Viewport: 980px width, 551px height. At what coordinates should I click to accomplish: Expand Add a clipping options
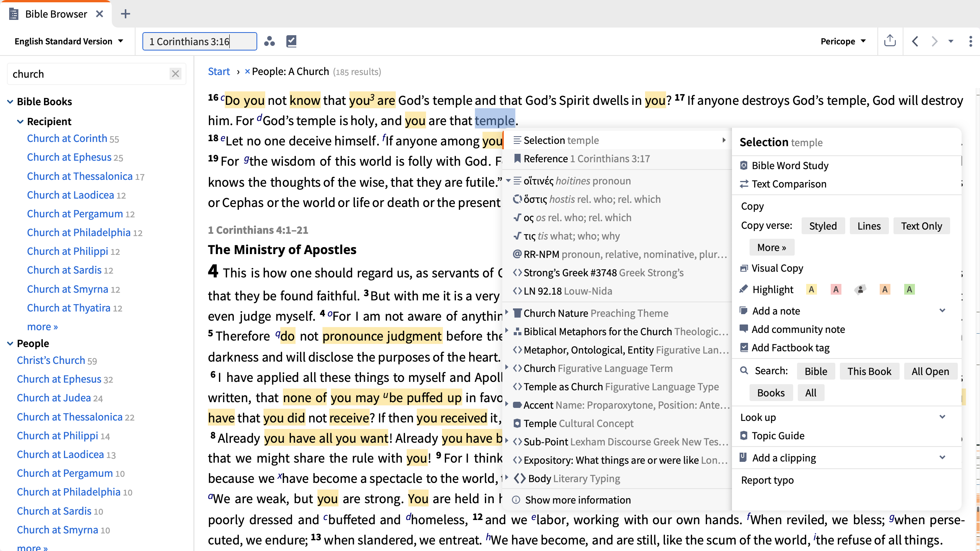point(942,458)
